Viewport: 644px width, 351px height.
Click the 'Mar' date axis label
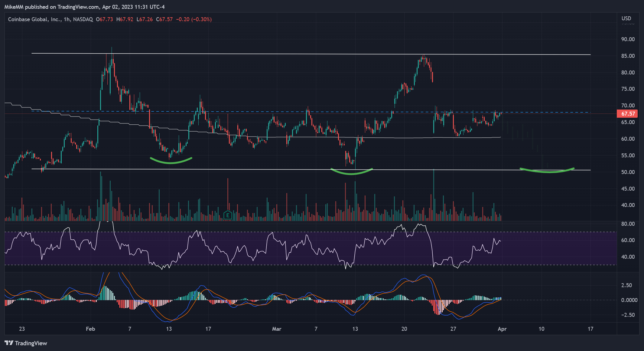277,329
